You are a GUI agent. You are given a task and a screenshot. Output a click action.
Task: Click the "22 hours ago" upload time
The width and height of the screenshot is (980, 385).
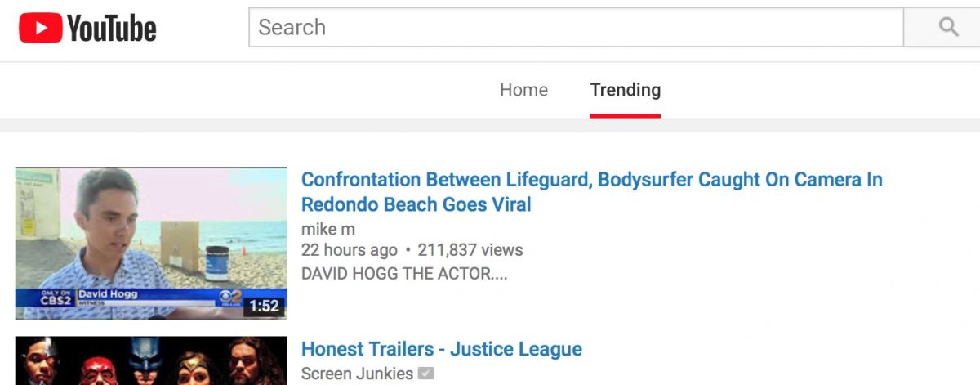[349, 250]
